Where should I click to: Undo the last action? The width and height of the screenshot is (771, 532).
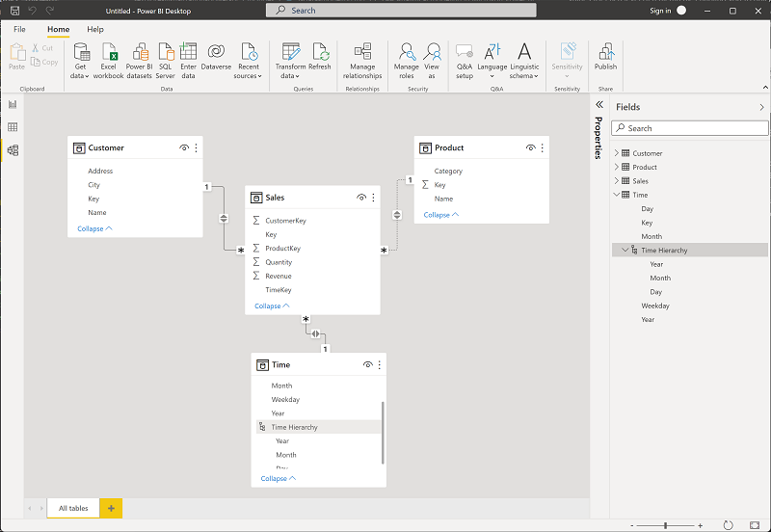pyautogui.click(x=33, y=11)
